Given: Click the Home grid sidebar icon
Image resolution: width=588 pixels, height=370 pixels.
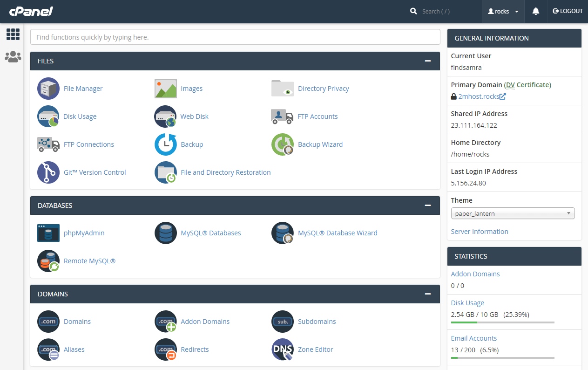Looking at the screenshot, I should (13, 34).
